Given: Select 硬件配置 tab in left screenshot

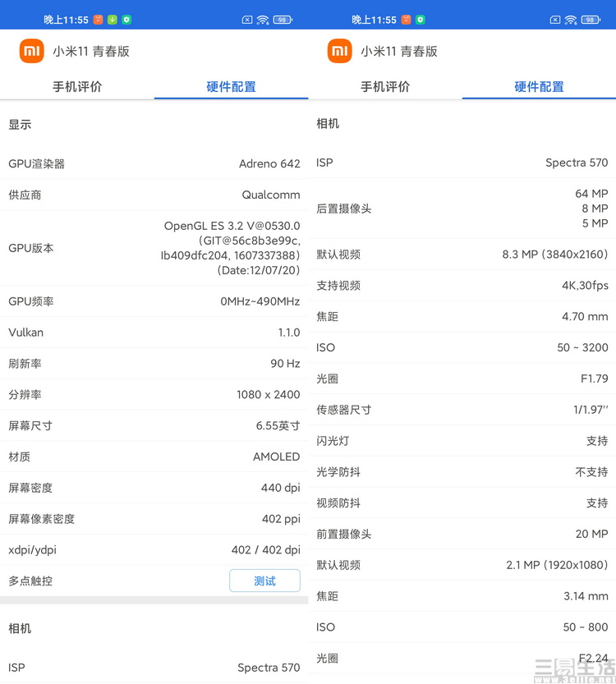Looking at the screenshot, I should (x=232, y=86).
